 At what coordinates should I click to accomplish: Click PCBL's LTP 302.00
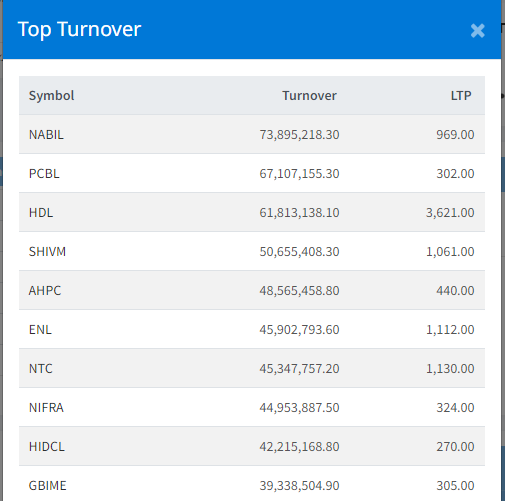coord(455,174)
